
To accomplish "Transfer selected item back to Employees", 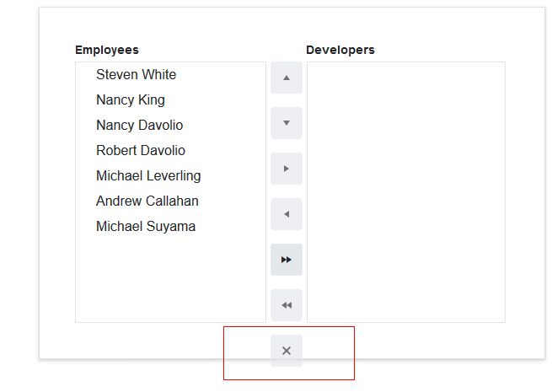I will [287, 214].
